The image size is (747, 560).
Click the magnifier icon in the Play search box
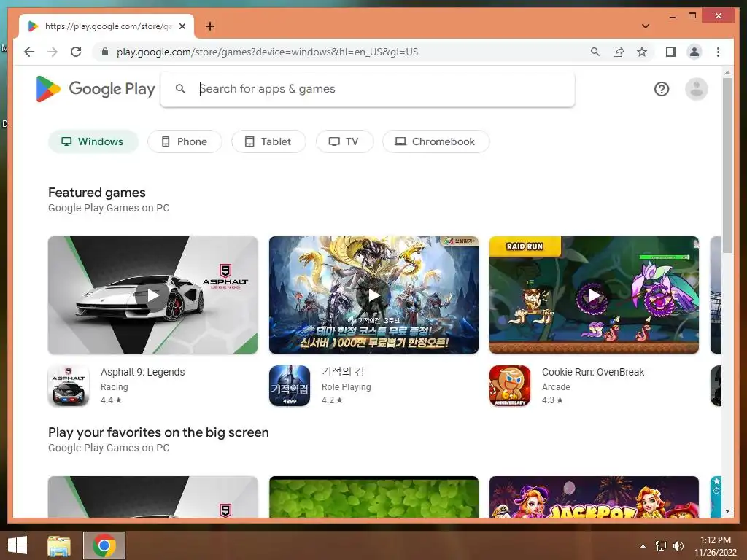coord(180,88)
